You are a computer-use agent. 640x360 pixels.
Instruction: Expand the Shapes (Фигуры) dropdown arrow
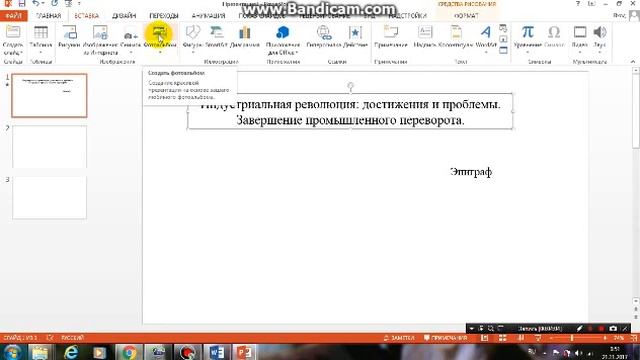click(x=192, y=53)
